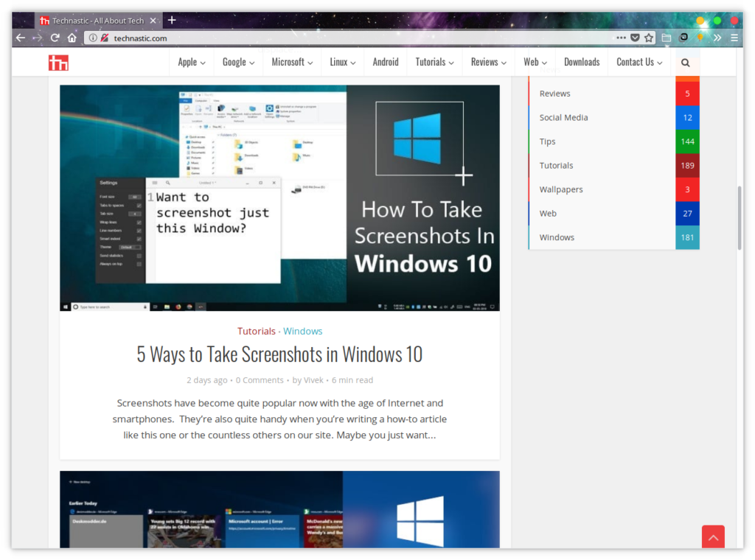The width and height of the screenshot is (755, 560).
Task: Open Technastic's search with the magnifier icon
Action: coord(686,62)
